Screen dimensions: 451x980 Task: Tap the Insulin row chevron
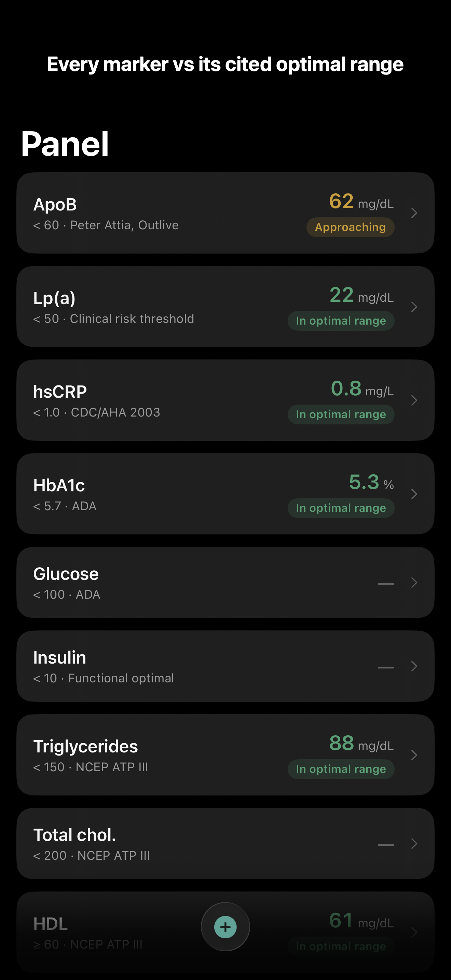click(414, 666)
